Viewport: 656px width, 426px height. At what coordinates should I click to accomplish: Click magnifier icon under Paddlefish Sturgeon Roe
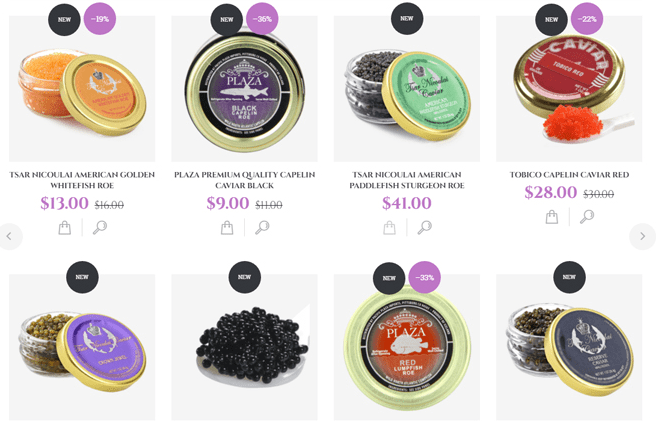425,228
